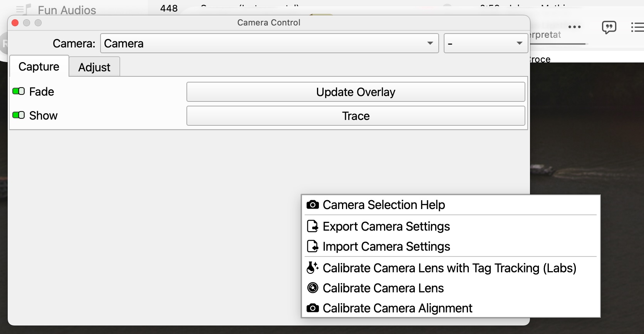Choose Calibrate Camera Lens from the menu
Screen dimensions: 644x334
click(x=383, y=288)
